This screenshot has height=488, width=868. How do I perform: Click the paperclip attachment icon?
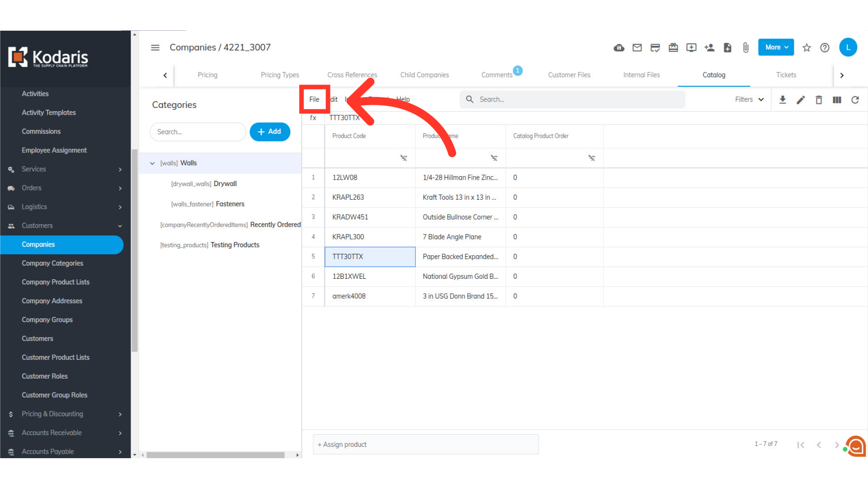(x=745, y=48)
